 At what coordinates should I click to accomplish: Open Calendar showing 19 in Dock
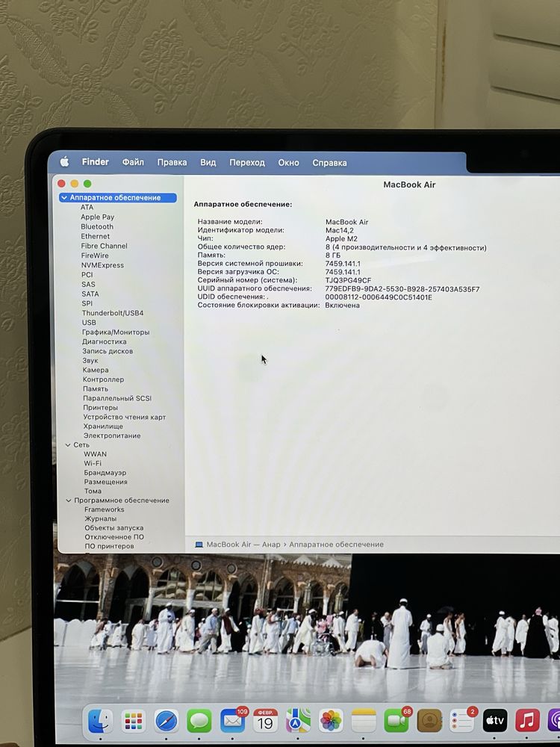pyautogui.click(x=265, y=720)
